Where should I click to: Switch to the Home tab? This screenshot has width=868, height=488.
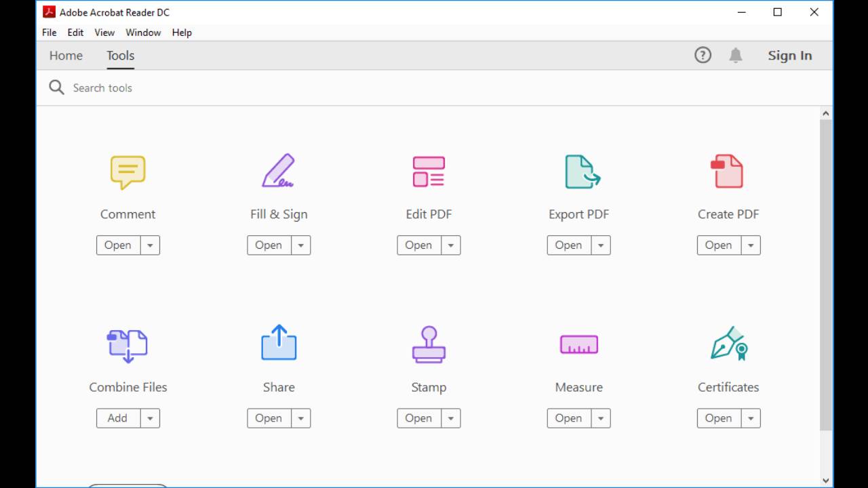pos(66,56)
